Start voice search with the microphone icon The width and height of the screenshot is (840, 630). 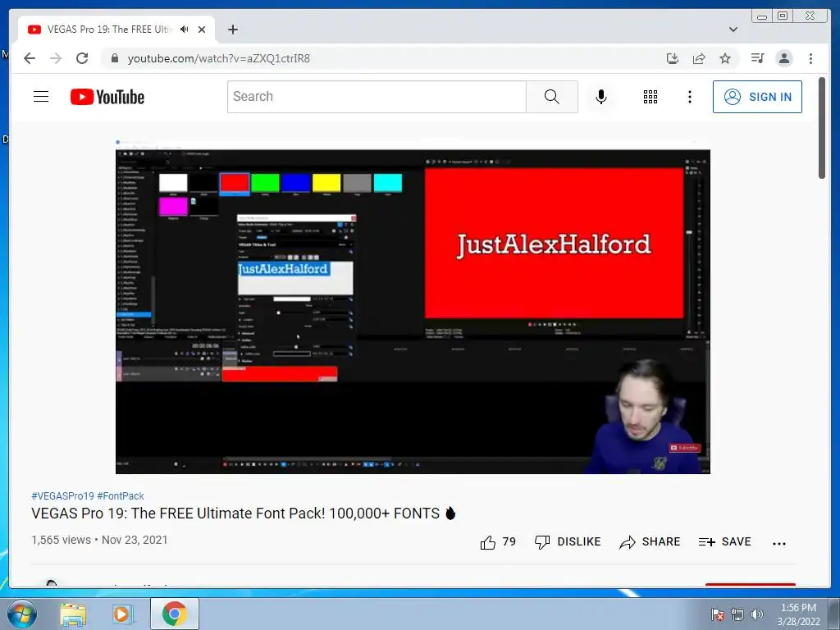[601, 97]
